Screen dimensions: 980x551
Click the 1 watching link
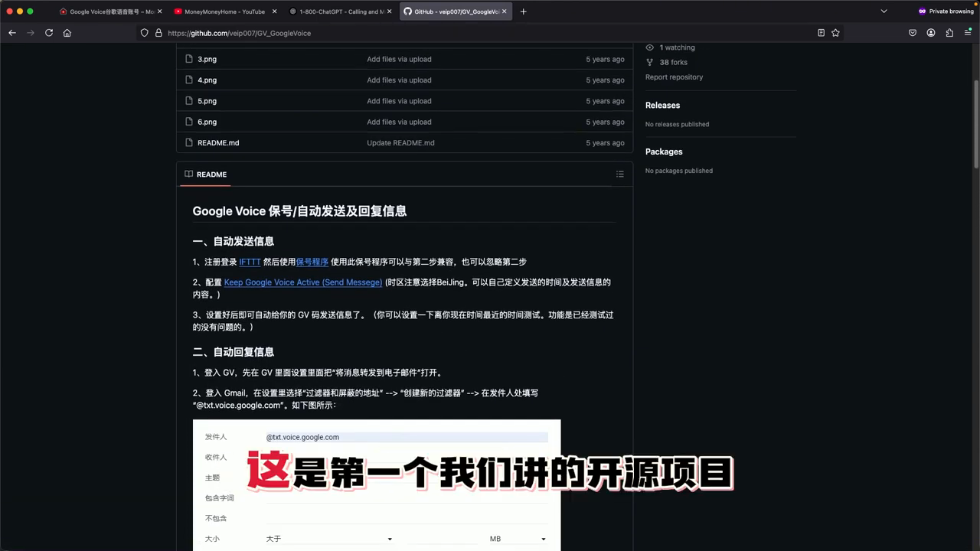(x=677, y=47)
